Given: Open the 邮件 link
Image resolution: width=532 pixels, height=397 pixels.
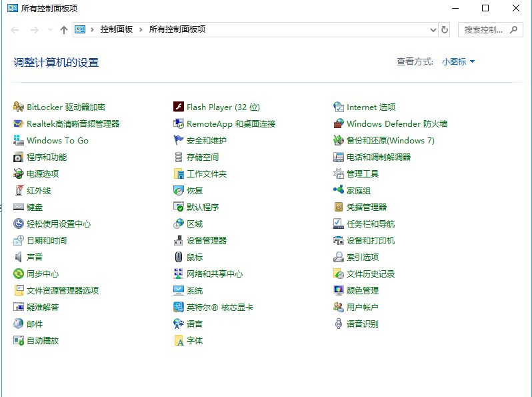Looking at the screenshot, I should (x=35, y=324).
